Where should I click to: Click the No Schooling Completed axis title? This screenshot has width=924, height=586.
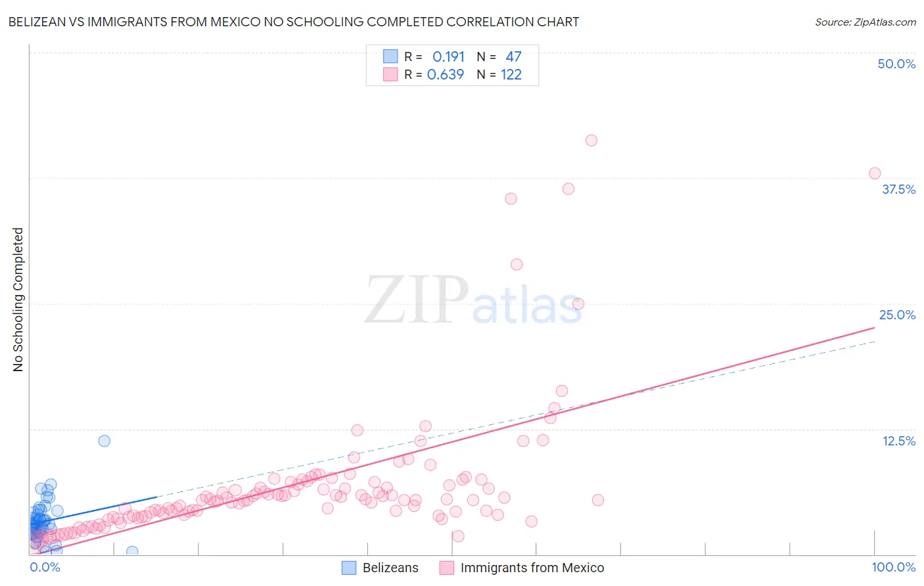[18, 300]
